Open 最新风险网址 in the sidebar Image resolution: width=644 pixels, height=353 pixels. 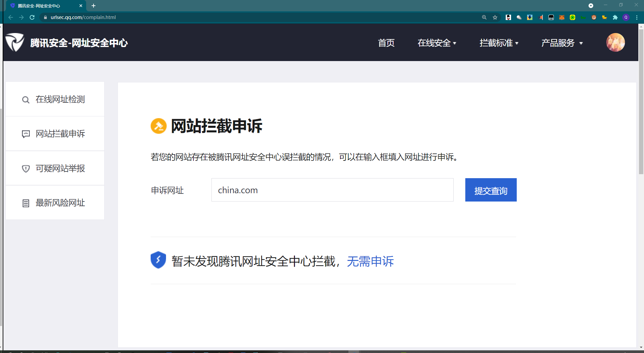tap(55, 203)
